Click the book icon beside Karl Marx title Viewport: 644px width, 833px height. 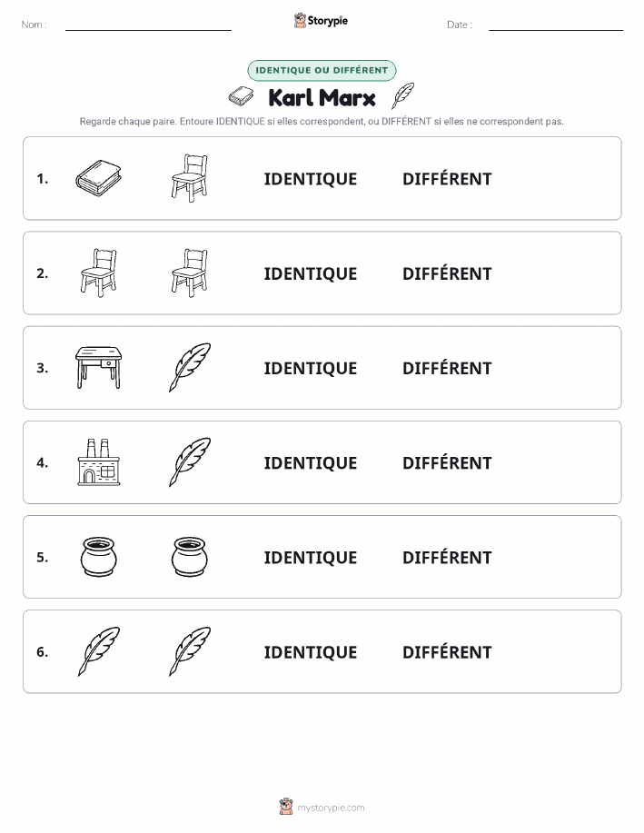tap(242, 96)
